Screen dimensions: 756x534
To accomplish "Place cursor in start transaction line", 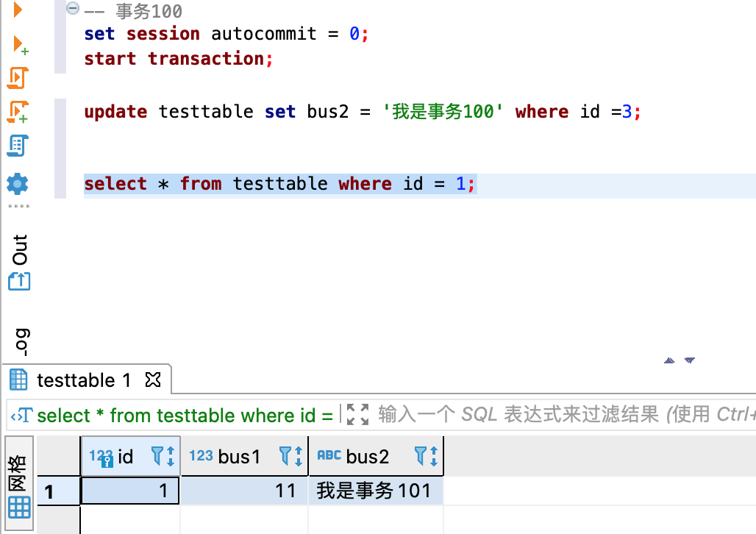I will click(179, 59).
